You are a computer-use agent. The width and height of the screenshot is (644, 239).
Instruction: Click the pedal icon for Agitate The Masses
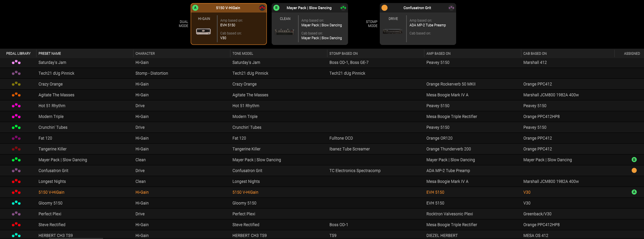tap(16, 95)
